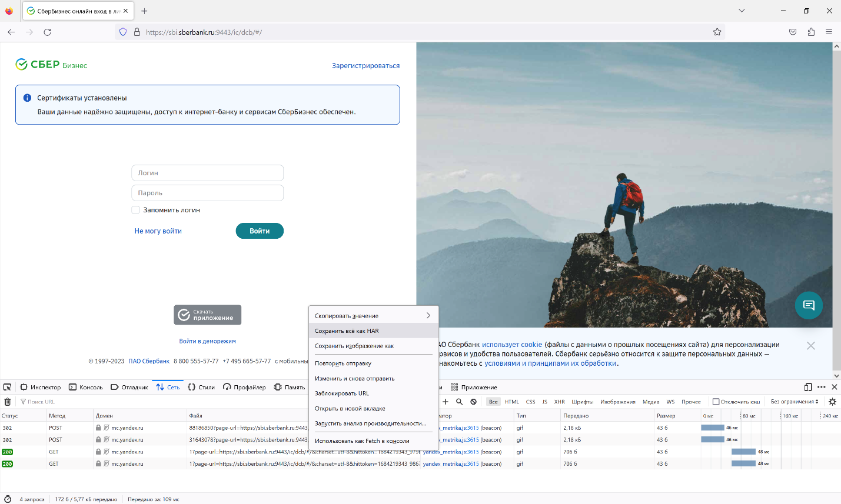Open network settings gear icon
This screenshot has height=504, width=841.
(x=832, y=402)
